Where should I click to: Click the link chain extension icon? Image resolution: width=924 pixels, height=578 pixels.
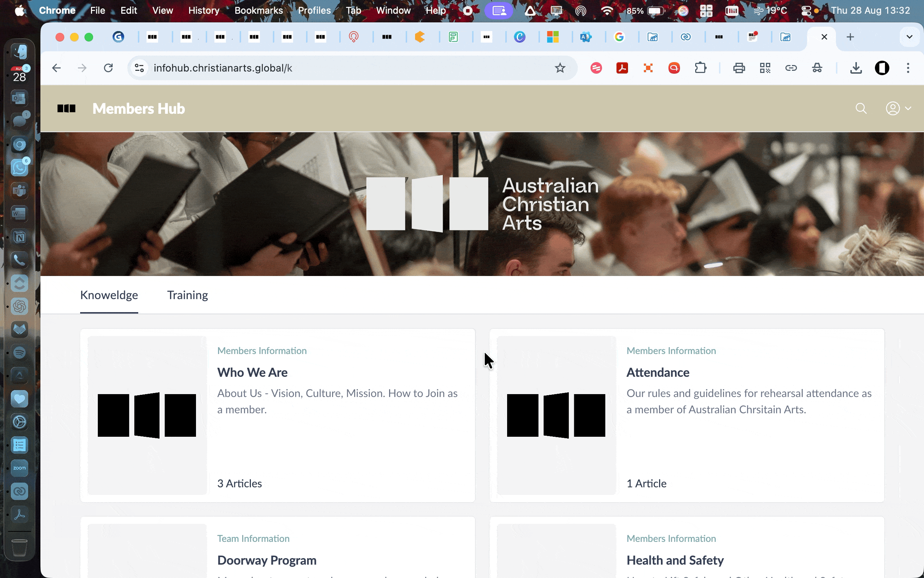point(791,68)
